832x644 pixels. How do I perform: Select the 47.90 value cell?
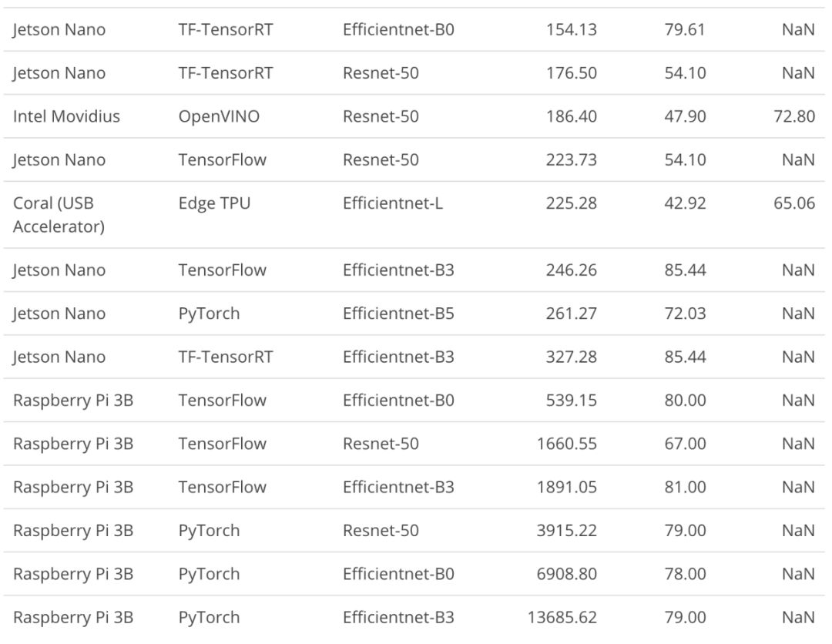pos(684,116)
